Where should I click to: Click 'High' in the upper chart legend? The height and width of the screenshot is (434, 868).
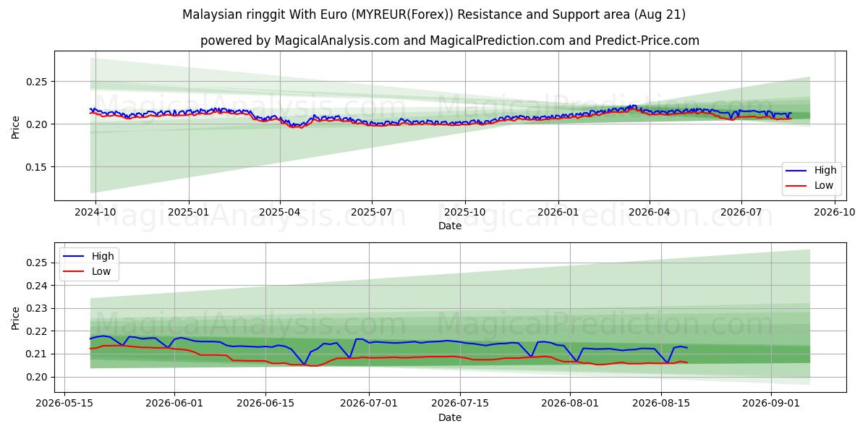pos(825,170)
